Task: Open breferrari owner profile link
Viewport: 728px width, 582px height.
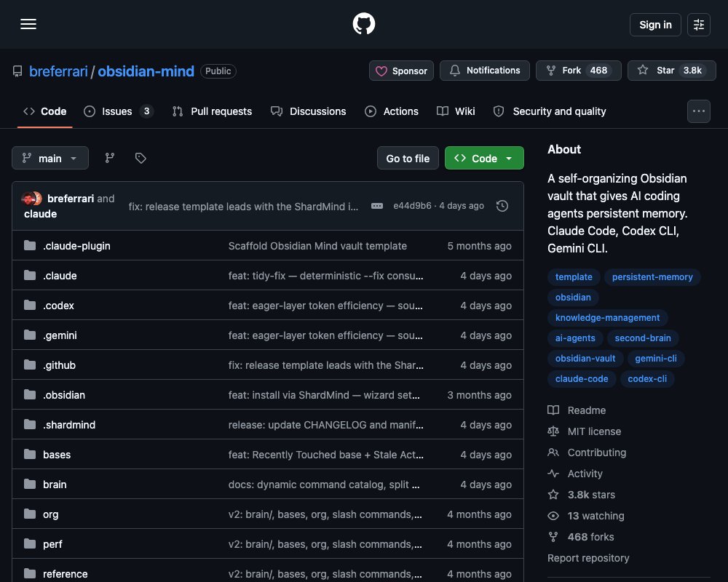Action: click(x=58, y=71)
